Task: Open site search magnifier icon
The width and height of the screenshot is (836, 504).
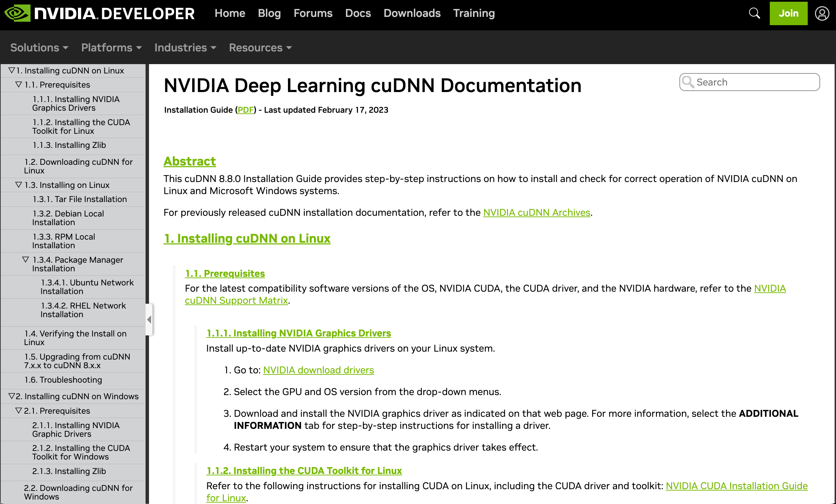Action: (x=754, y=13)
